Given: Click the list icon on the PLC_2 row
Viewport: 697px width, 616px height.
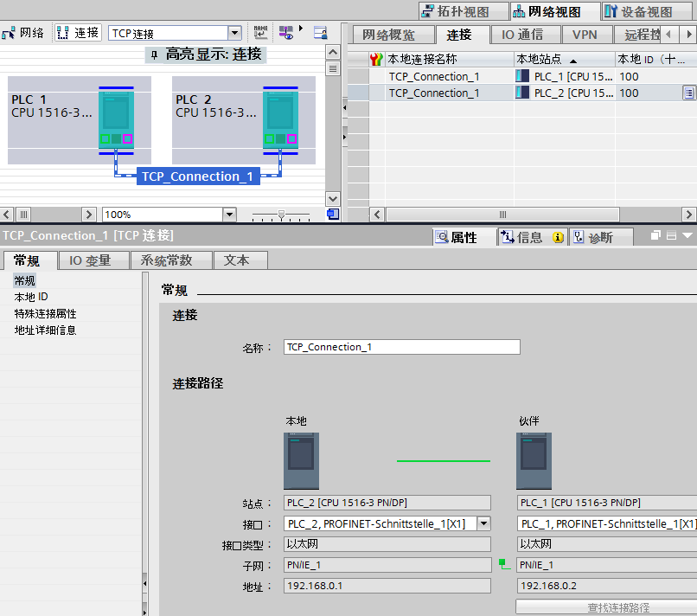Looking at the screenshot, I should (688, 93).
